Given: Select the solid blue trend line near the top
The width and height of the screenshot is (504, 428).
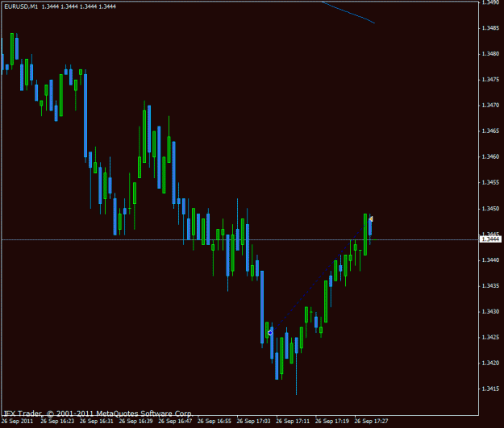Looking at the screenshot, I should click(348, 12).
